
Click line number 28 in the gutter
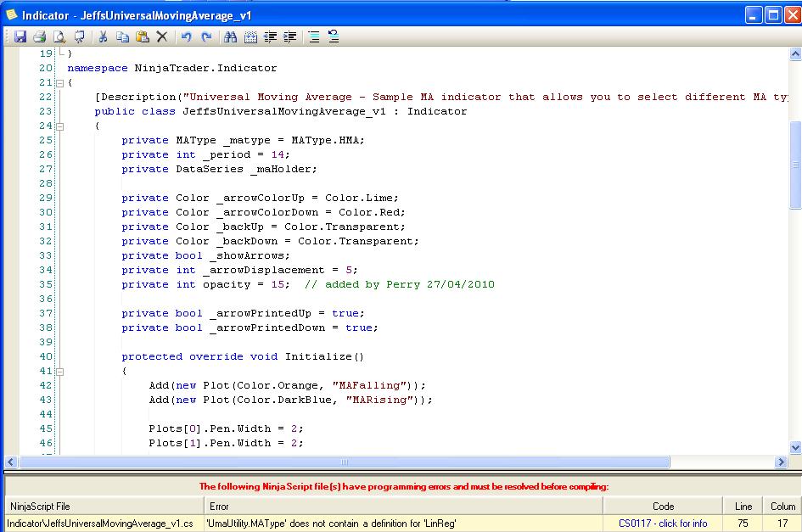pos(46,183)
